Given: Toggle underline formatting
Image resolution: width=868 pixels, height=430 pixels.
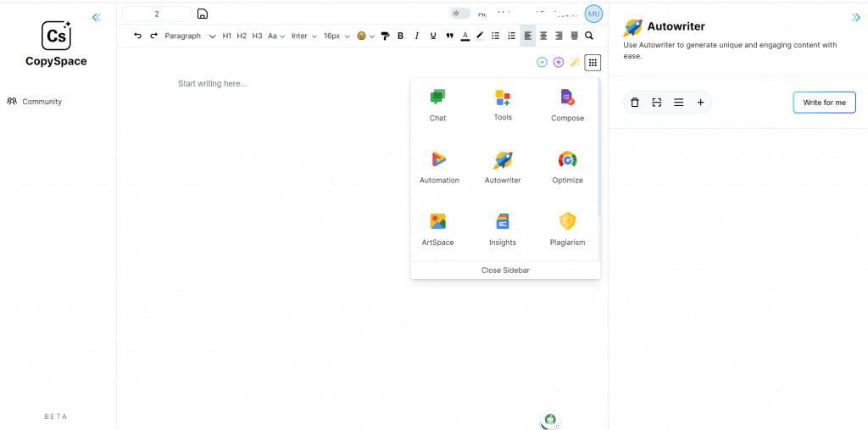Looking at the screenshot, I should (x=433, y=36).
